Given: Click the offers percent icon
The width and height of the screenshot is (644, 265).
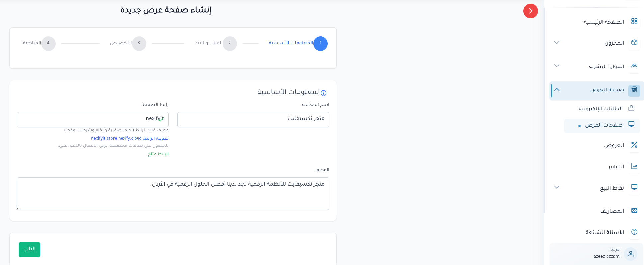Looking at the screenshot, I should [x=634, y=145].
